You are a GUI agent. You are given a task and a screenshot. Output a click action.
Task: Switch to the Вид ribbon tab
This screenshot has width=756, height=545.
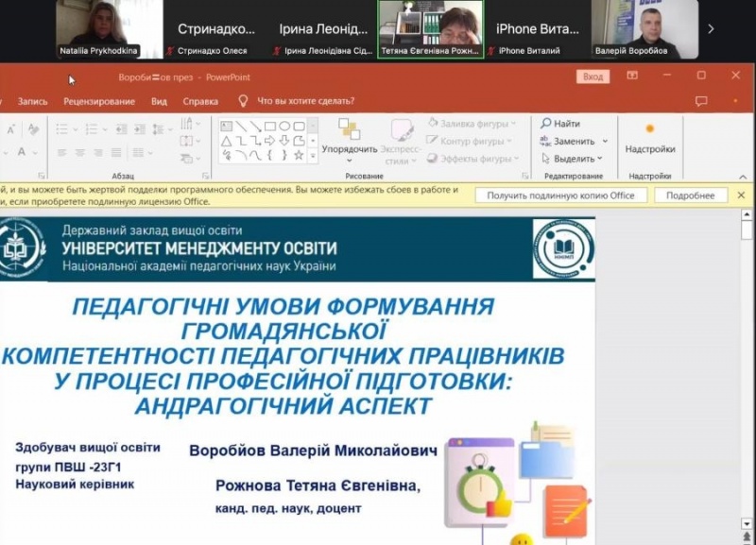tap(159, 101)
